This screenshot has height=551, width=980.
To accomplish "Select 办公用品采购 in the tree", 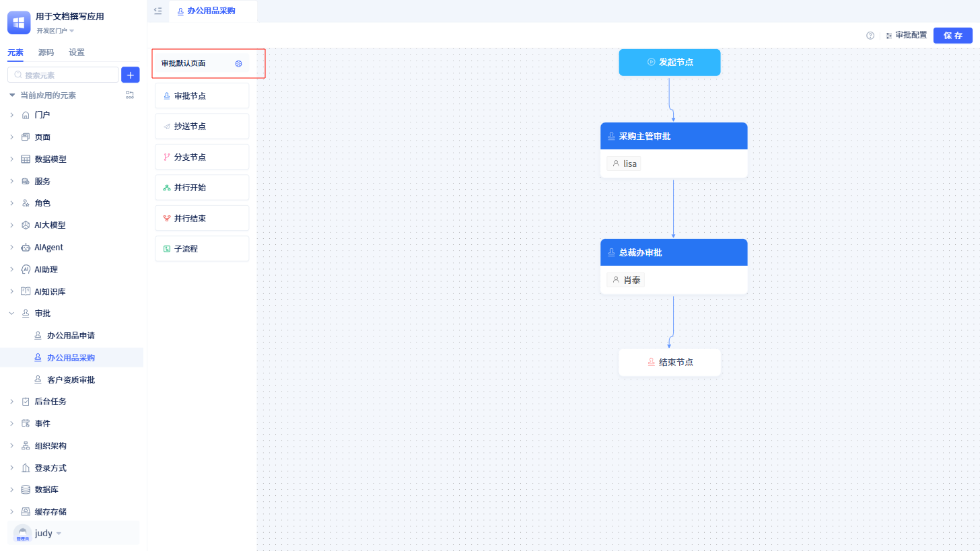I will 71,358.
